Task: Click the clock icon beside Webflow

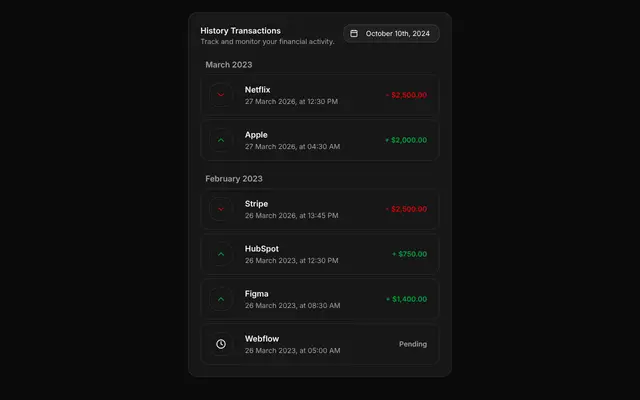Action: (x=221, y=344)
